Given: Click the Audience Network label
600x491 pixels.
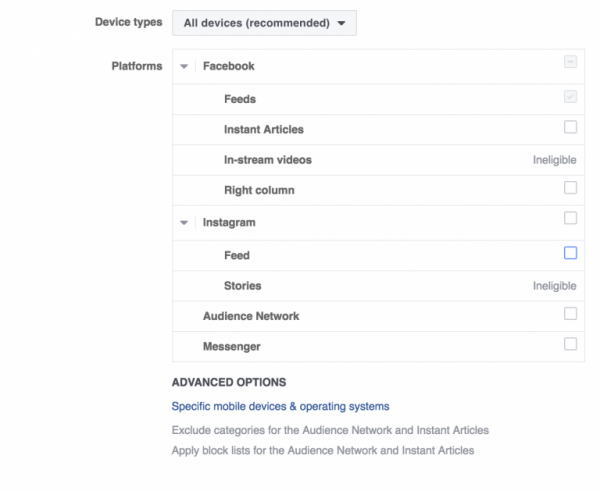Looking at the screenshot, I should coord(250,316).
